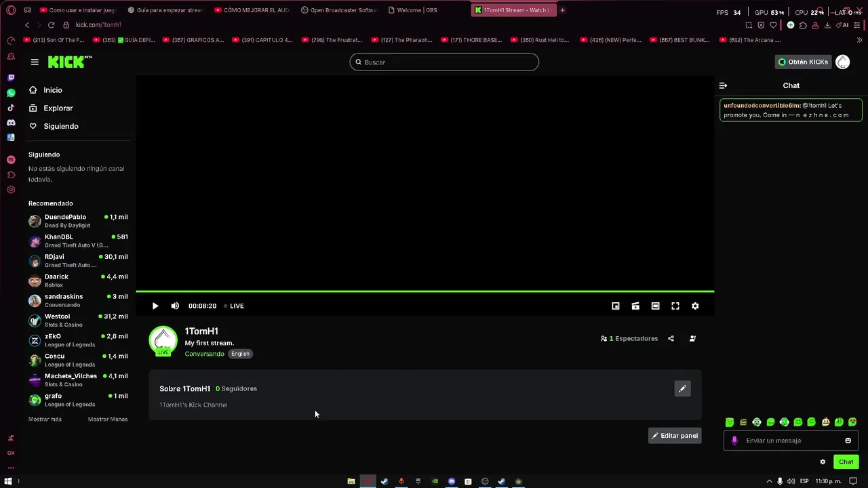Click the stream progress bar
This screenshot has height=488, width=868.
[425, 291]
